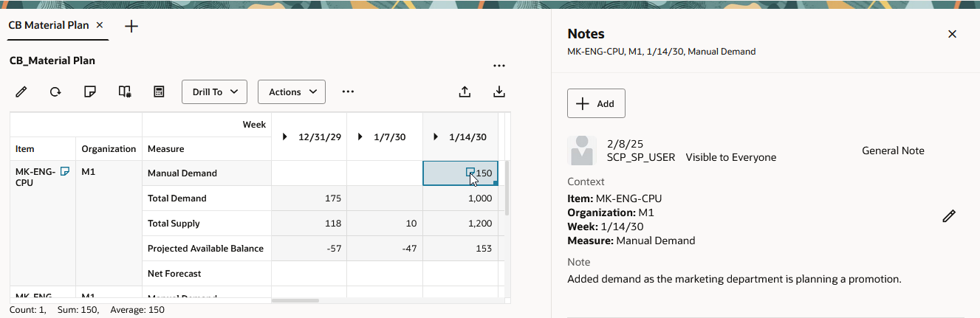Click the Total Supply cell with 118
The height and width of the screenshot is (318, 980).
click(x=309, y=224)
